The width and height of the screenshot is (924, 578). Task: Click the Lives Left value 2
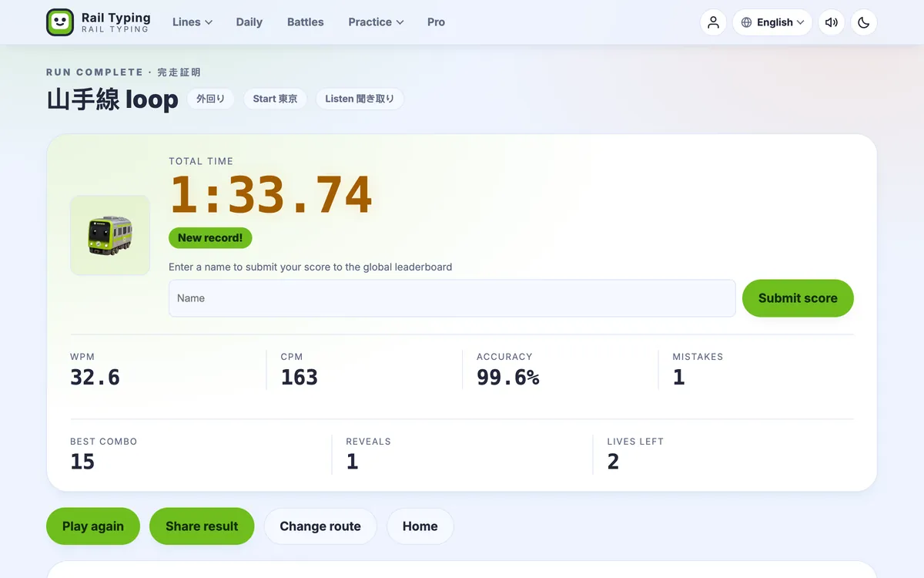pos(613,462)
